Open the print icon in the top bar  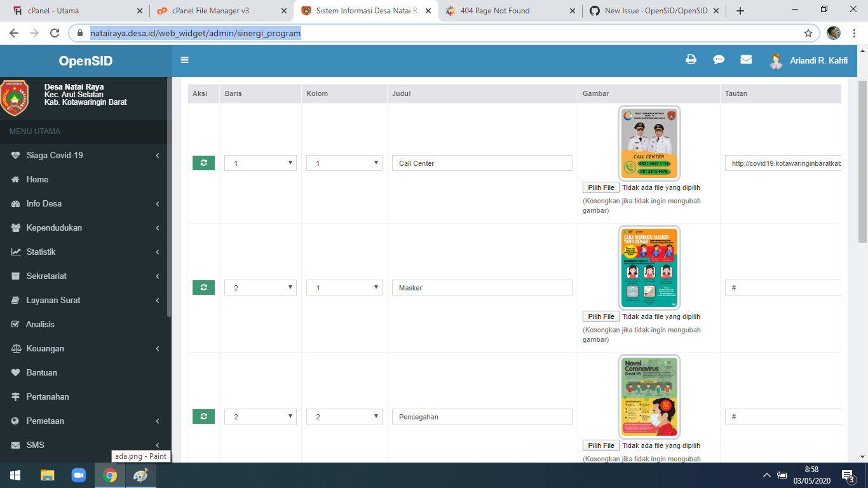point(691,59)
